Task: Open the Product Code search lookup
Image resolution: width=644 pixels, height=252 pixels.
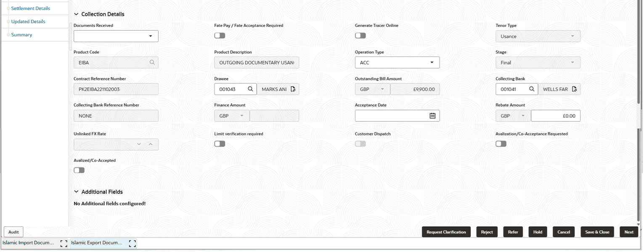Action: [x=152, y=62]
